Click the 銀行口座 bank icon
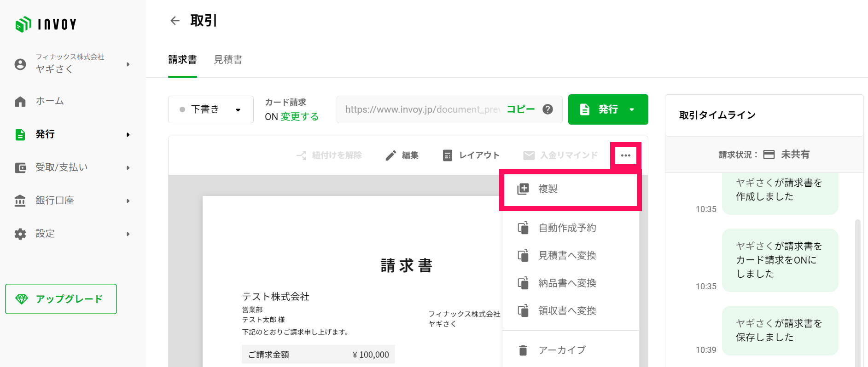The height and width of the screenshot is (367, 868). click(20, 201)
